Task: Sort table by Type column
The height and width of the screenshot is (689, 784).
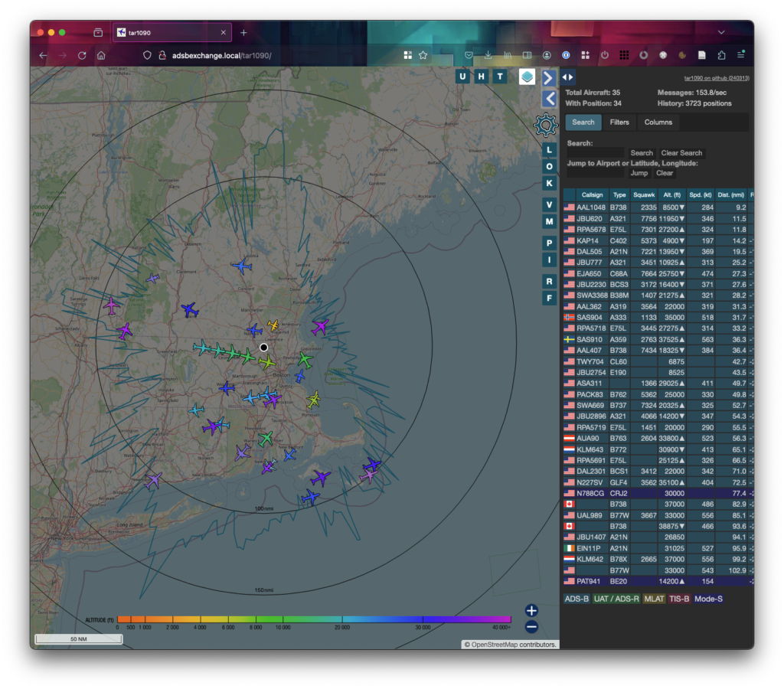Action: tap(619, 195)
